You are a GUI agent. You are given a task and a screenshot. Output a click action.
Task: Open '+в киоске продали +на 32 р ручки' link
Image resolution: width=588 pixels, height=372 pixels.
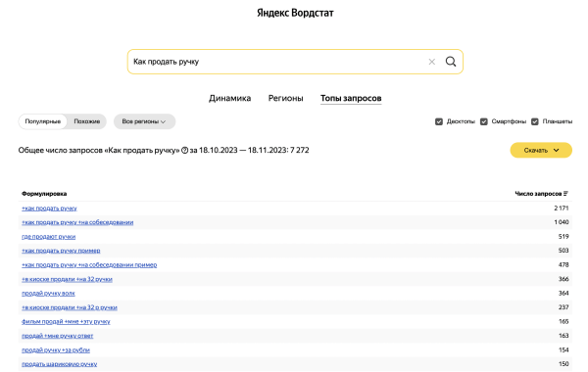point(70,307)
